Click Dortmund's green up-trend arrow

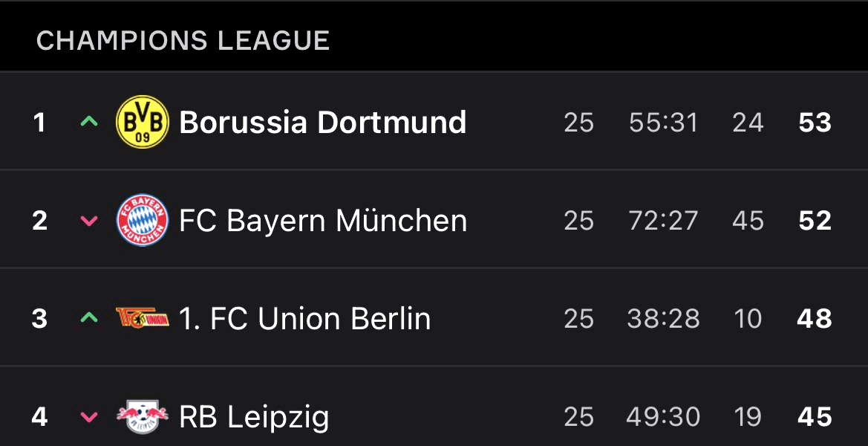[89, 122]
